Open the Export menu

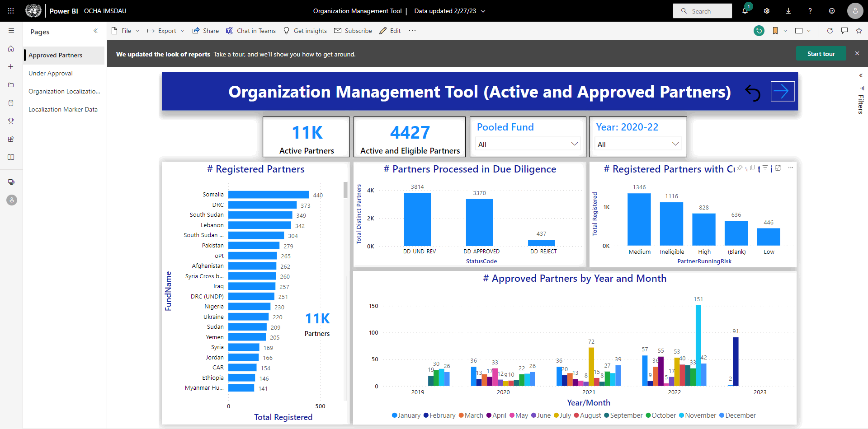click(x=165, y=31)
